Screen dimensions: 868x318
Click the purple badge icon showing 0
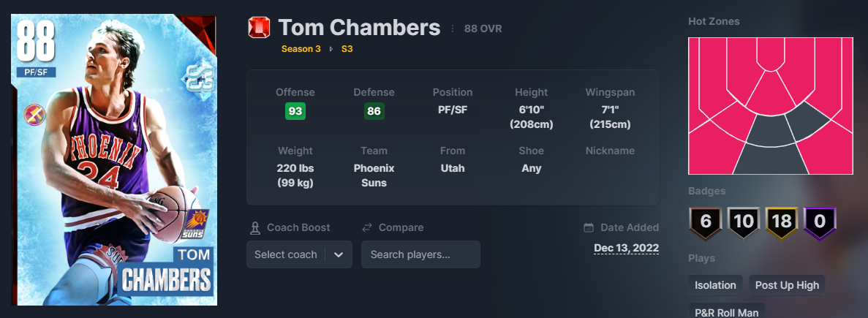pos(819,222)
